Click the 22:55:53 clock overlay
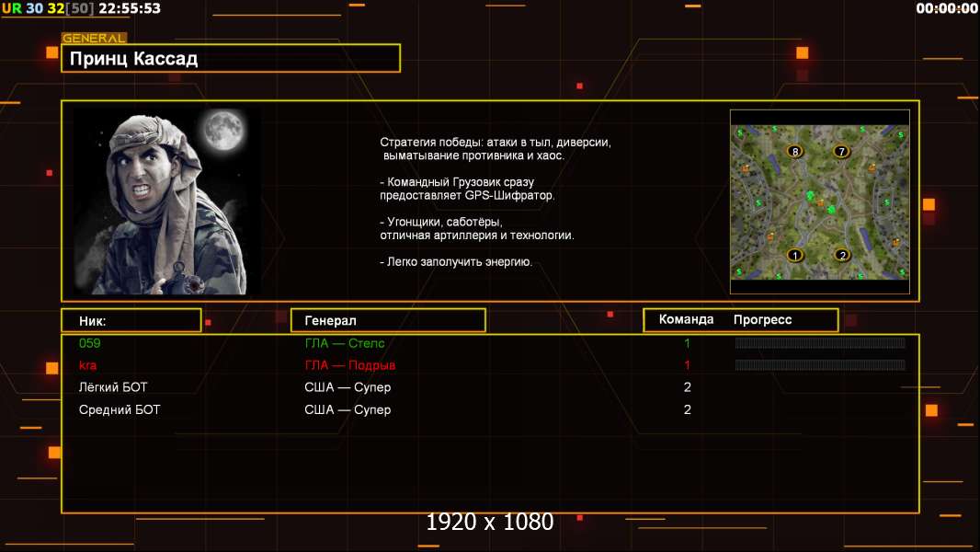The image size is (980, 552). [x=130, y=8]
